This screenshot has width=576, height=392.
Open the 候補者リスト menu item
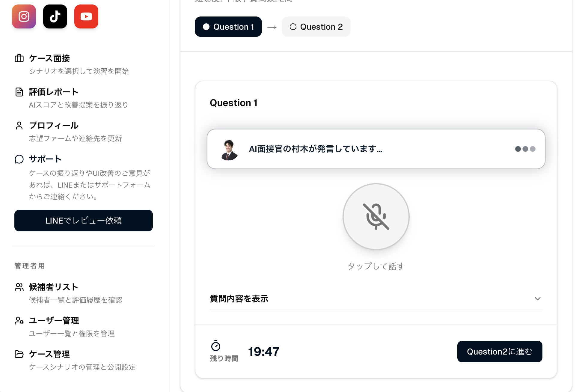[53, 287]
